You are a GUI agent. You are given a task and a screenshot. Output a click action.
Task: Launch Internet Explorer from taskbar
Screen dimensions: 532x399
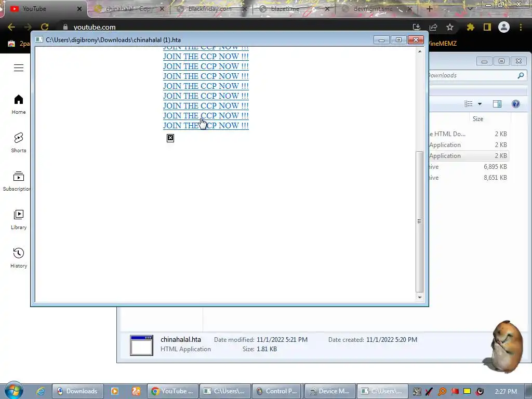(41, 391)
